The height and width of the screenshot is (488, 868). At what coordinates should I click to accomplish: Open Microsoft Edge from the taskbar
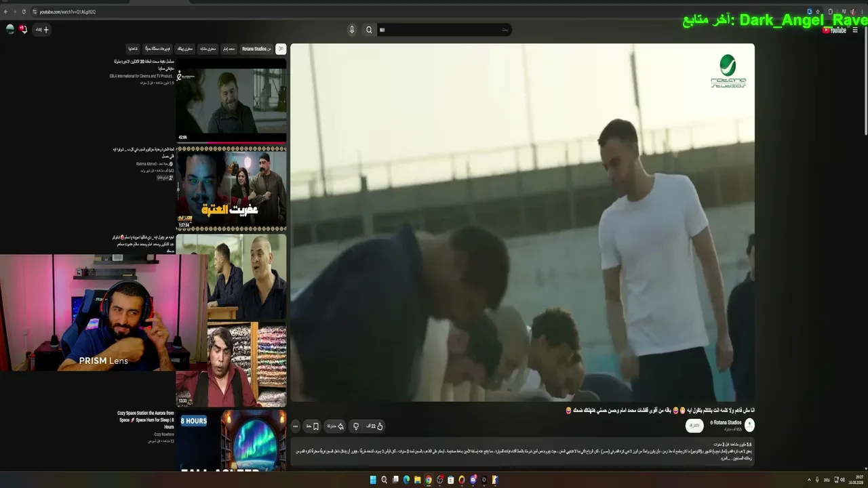(x=406, y=480)
